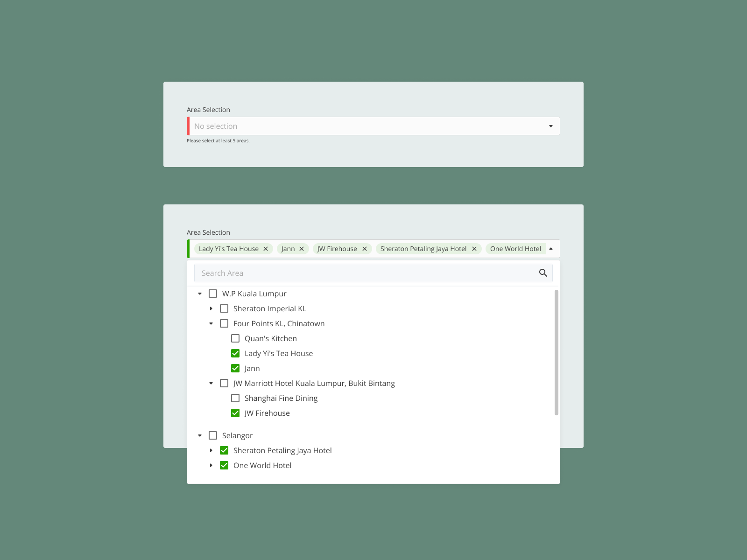The width and height of the screenshot is (747, 560).
Task: Uncheck the Jann checkbox
Action: click(x=235, y=368)
